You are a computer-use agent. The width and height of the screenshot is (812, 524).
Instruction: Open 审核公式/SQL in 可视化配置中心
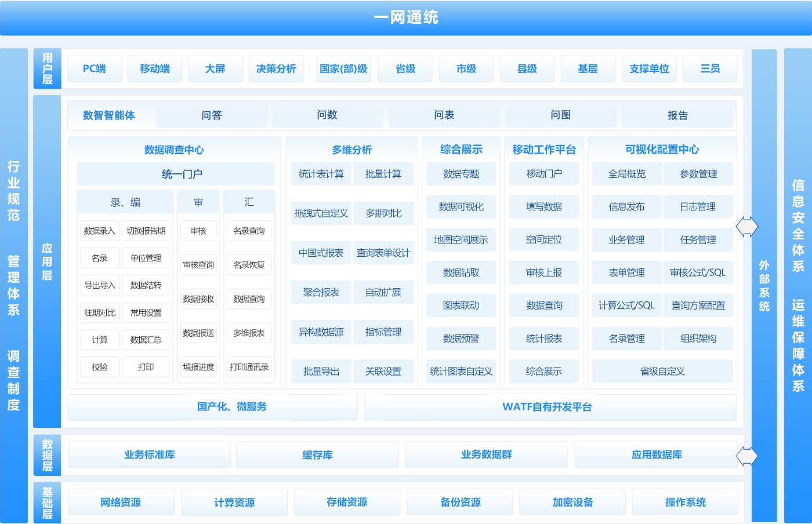[x=698, y=272]
